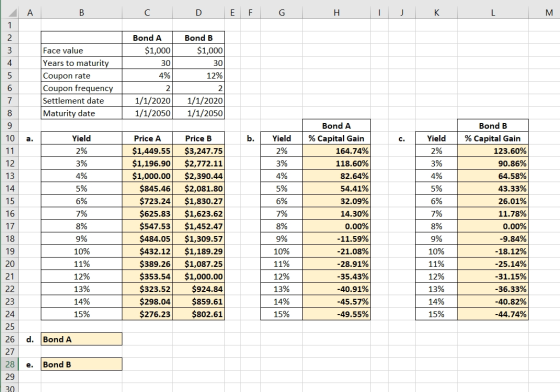Select Bond A face value $1,000 cell
The width and height of the screenshot is (560, 392).
(x=147, y=50)
